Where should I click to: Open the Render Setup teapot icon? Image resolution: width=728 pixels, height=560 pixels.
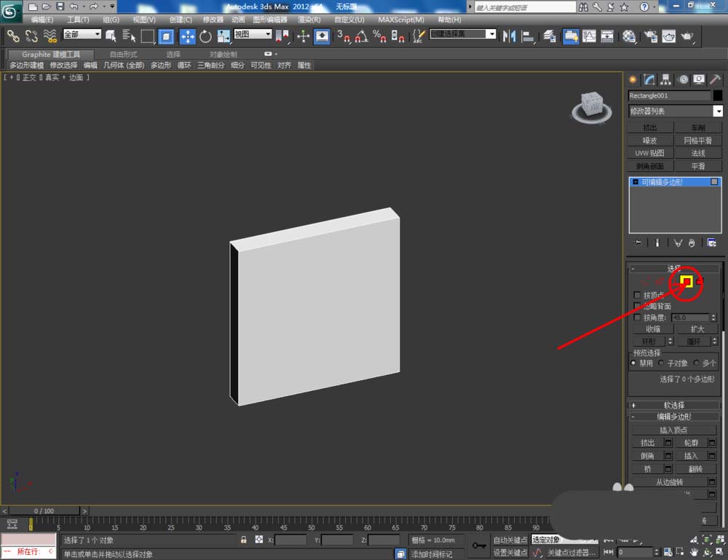[651, 36]
